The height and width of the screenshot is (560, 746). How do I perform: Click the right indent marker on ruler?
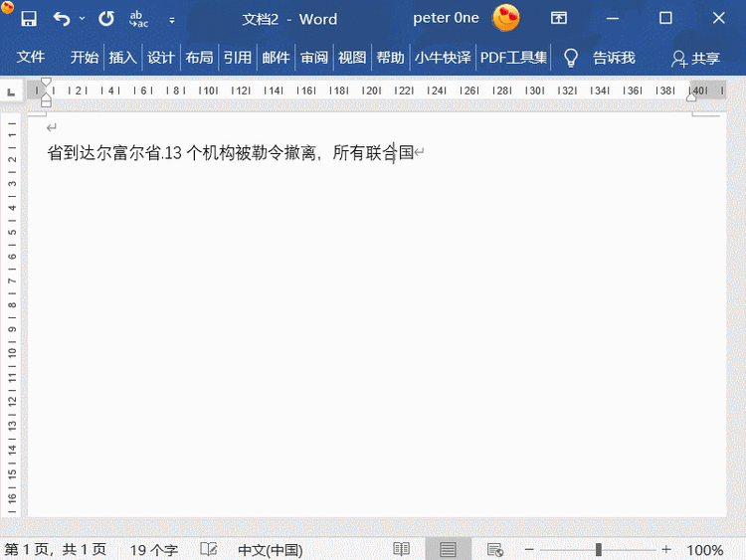tap(691, 97)
